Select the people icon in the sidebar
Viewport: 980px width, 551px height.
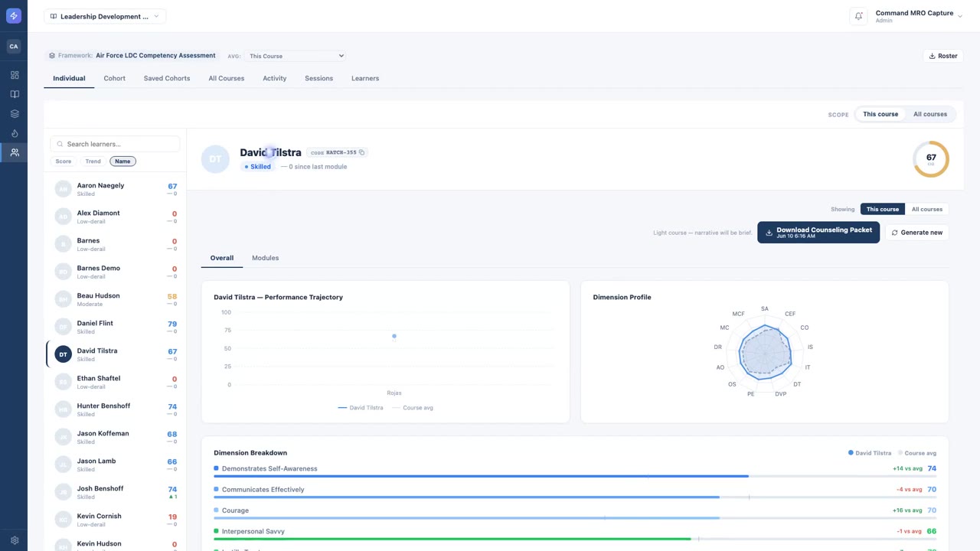point(15,152)
